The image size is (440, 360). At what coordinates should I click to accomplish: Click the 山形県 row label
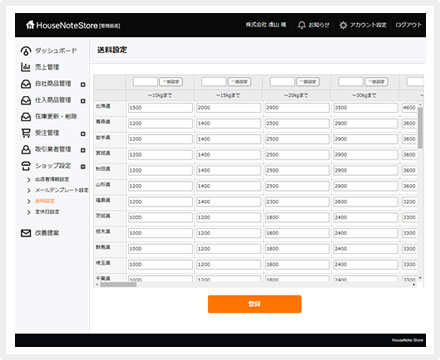103,184
